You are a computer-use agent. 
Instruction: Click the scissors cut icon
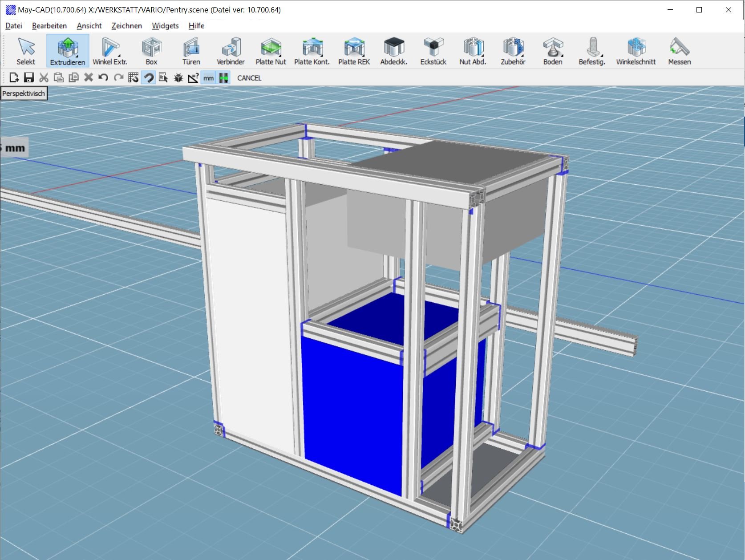click(44, 78)
